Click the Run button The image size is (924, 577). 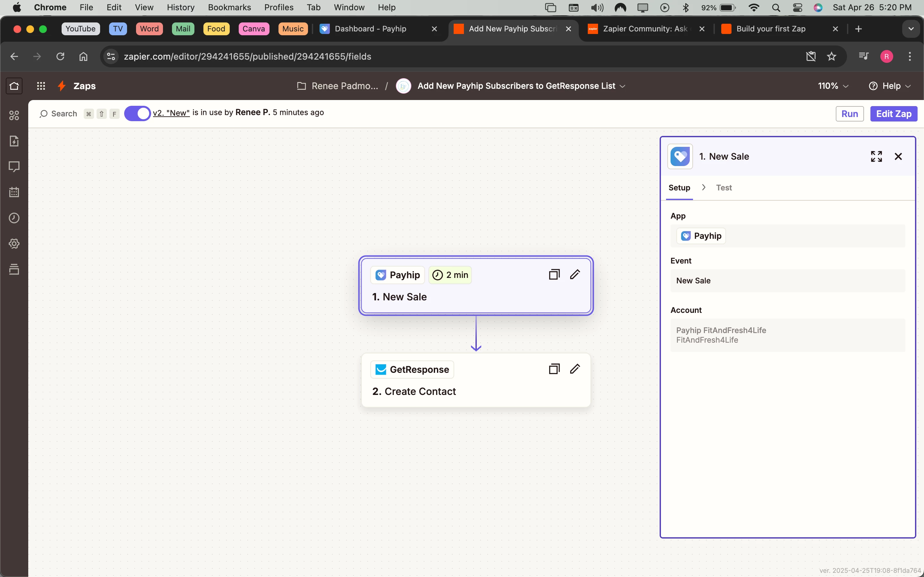pyautogui.click(x=850, y=114)
